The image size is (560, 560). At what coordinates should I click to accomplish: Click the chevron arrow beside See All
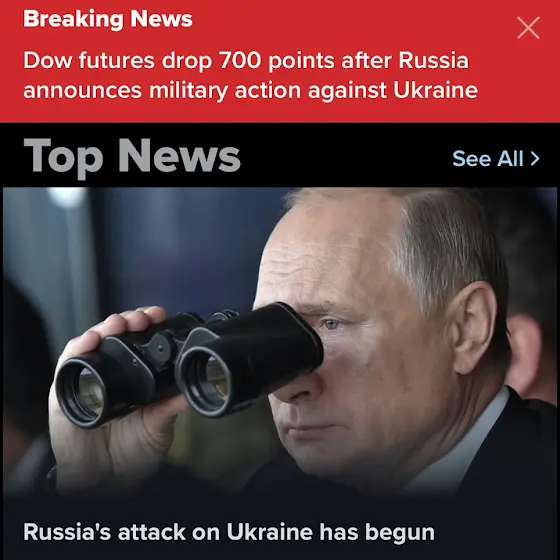point(535,159)
